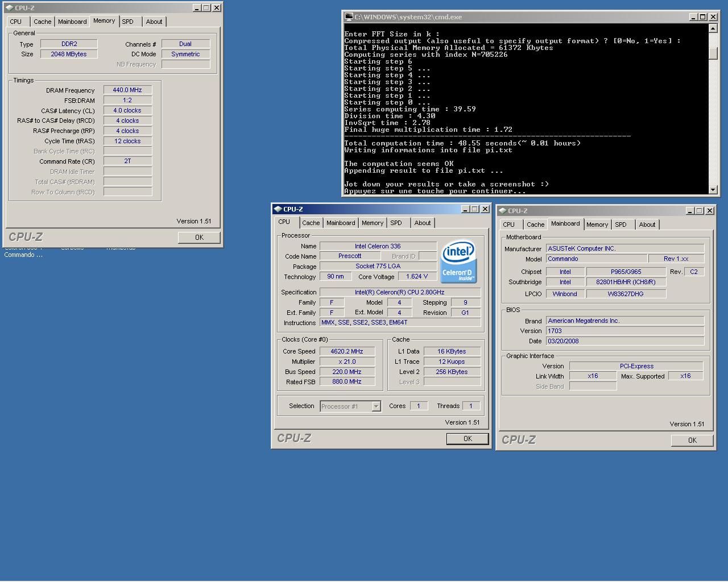Open the Cache tab in the CPU-Z memory window
The height and width of the screenshot is (582, 728).
pyautogui.click(x=42, y=22)
